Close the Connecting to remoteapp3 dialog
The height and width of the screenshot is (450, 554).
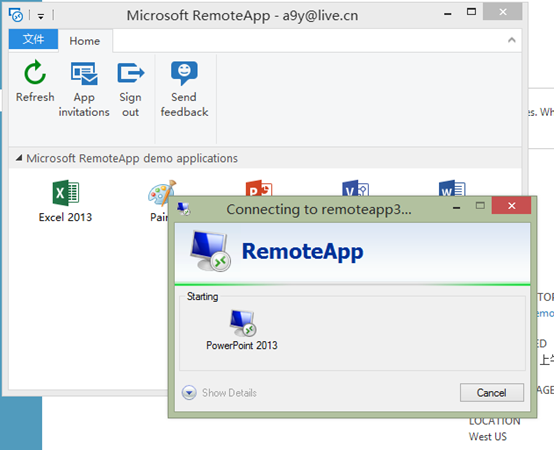(511, 206)
